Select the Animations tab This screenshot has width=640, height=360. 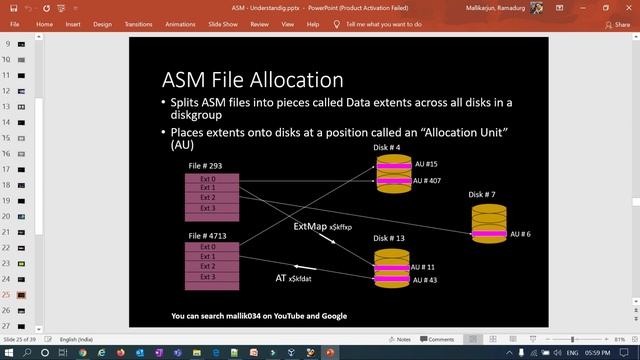click(x=180, y=24)
